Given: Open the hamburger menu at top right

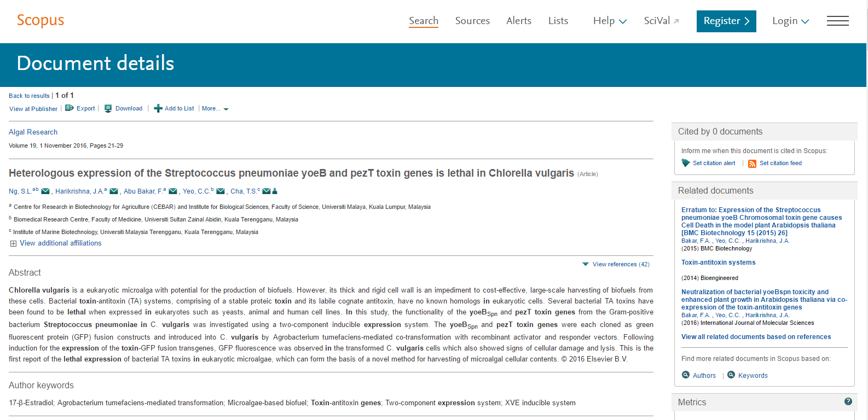Looking at the screenshot, I should (838, 21).
